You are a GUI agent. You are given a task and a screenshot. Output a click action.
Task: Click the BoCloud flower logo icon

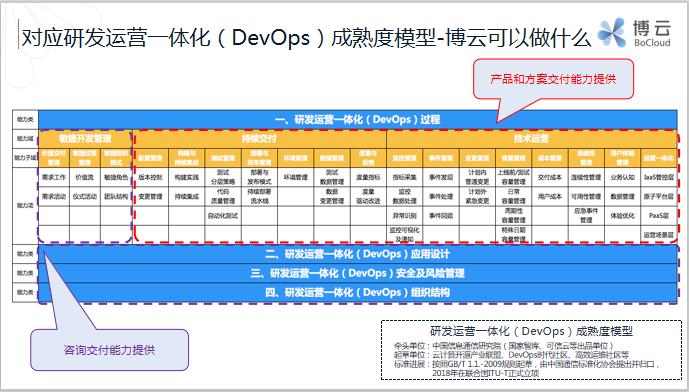pyautogui.click(x=612, y=33)
